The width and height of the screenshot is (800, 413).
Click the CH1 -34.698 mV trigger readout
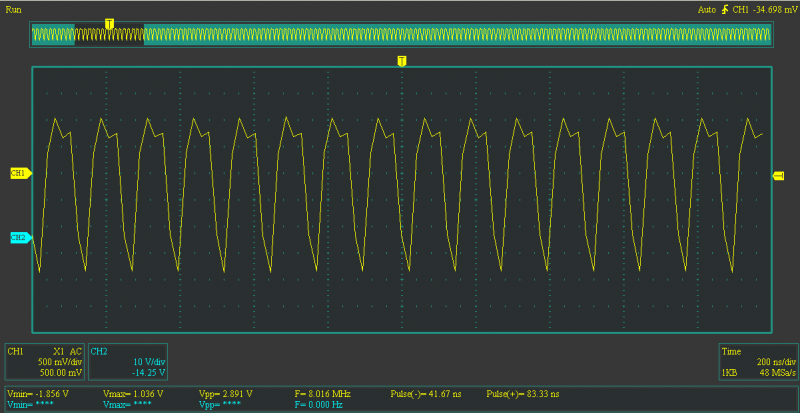point(764,10)
